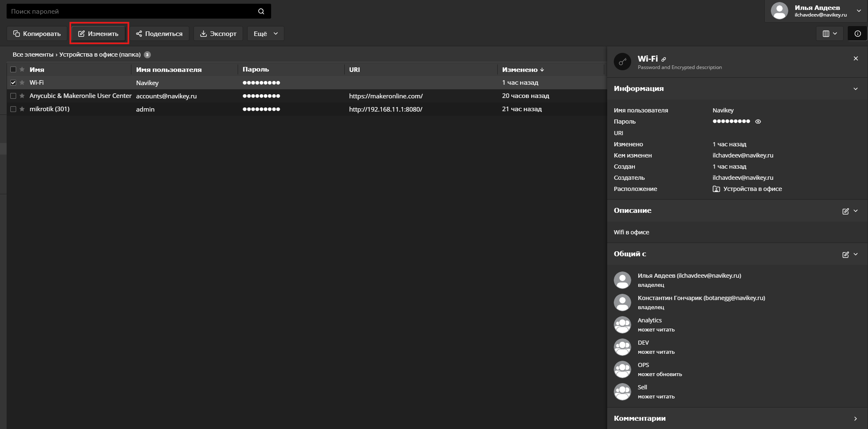Image resolution: width=868 pixels, height=429 pixels.
Task: Reveal the Wi-Fi password with eye icon
Action: pyautogui.click(x=758, y=122)
